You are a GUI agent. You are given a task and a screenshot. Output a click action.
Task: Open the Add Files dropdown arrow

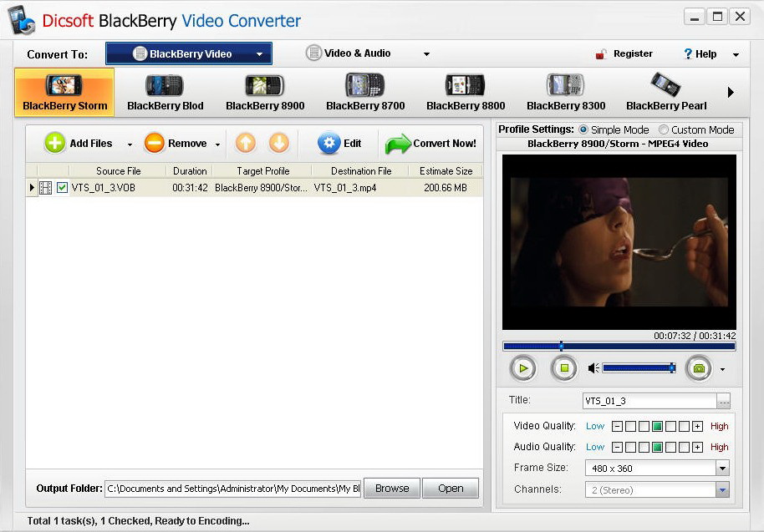(130, 144)
